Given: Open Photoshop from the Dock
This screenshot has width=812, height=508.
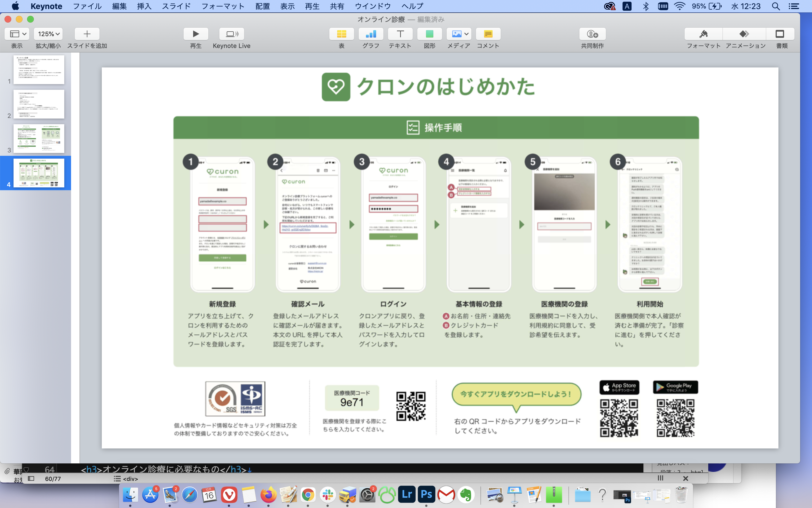Looking at the screenshot, I should [x=427, y=494].
